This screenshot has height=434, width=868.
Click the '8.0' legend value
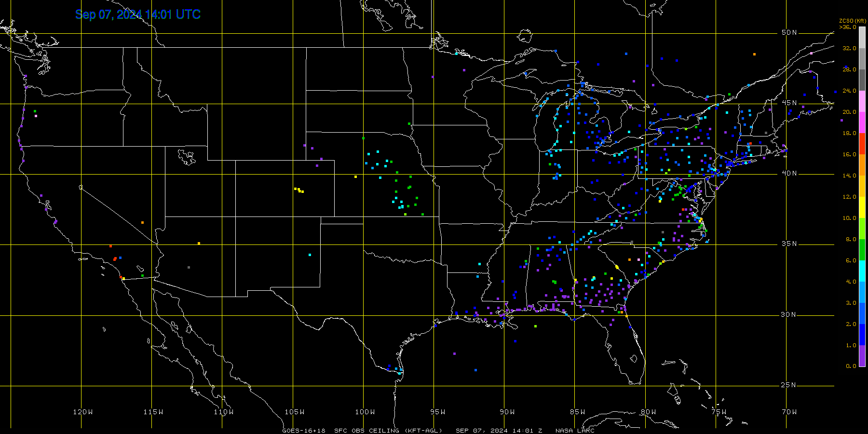point(851,239)
